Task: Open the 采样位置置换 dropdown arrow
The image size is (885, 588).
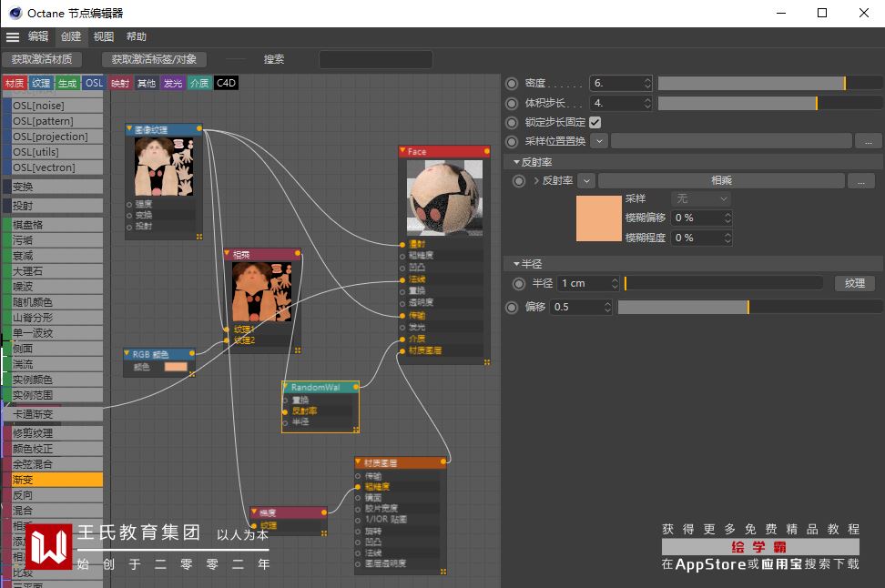Action: pos(599,141)
